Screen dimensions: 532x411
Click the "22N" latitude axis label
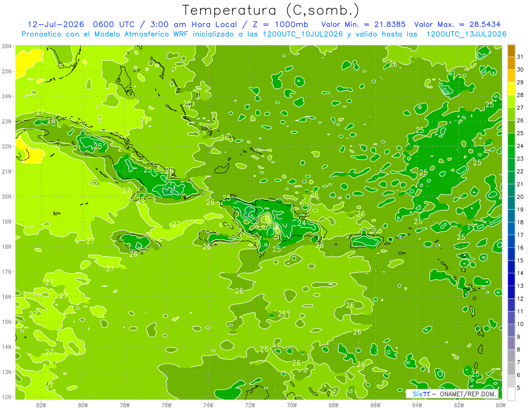pyautogui.click(x=6, y=146)
